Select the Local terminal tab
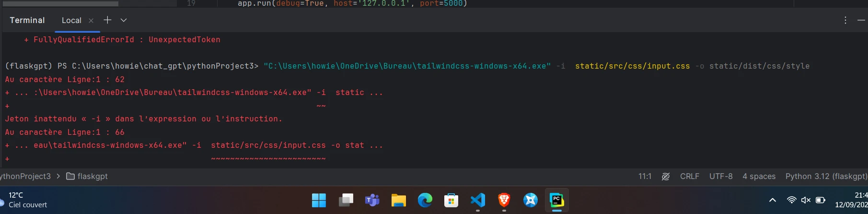This screenshot has height=214, width=868. coord(71,20)
